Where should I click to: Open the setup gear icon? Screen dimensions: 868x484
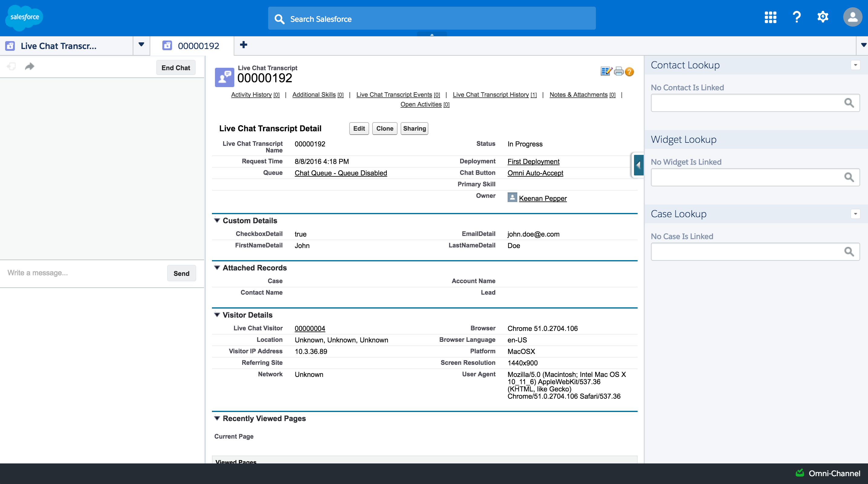point(823,17)
